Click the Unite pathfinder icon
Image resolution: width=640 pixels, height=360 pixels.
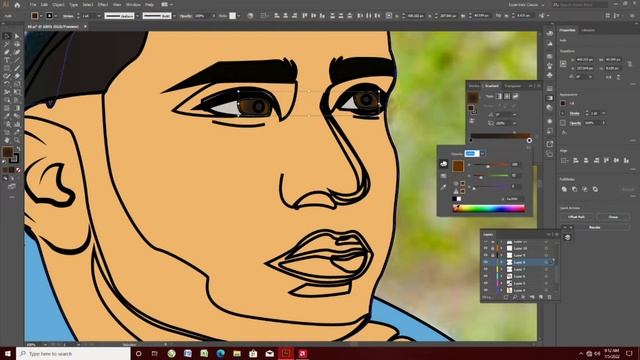click(x=564, y=189)
